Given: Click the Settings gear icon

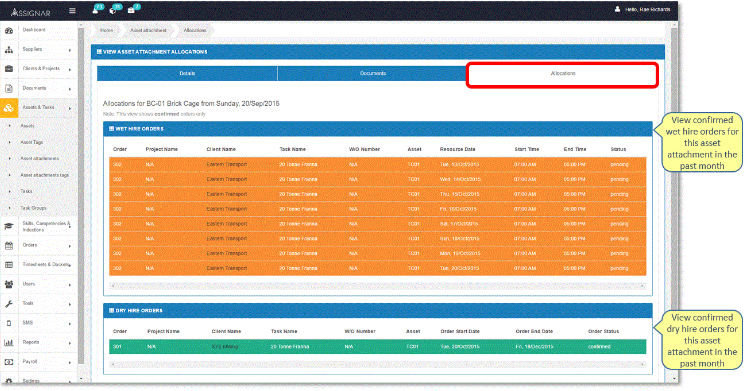Looking at the screenshot, I should 9,381.
